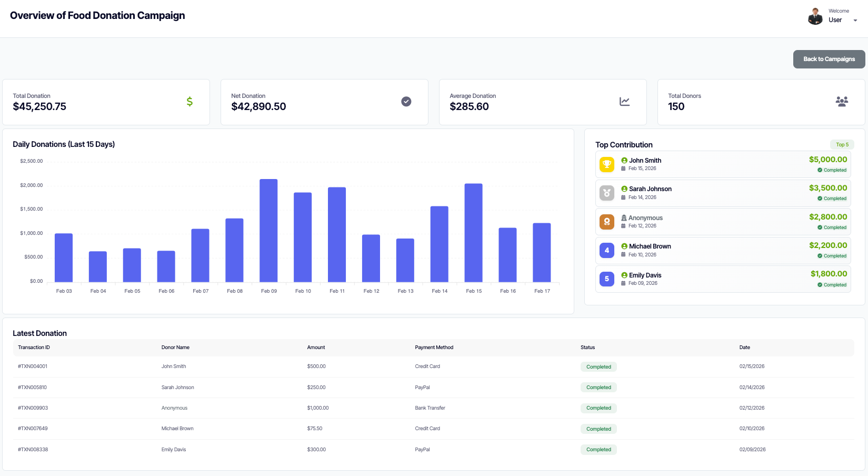868x476 pixels.
Task: Click the silver medal icon beside Sarah Johnson
Action: click(606, 193)
